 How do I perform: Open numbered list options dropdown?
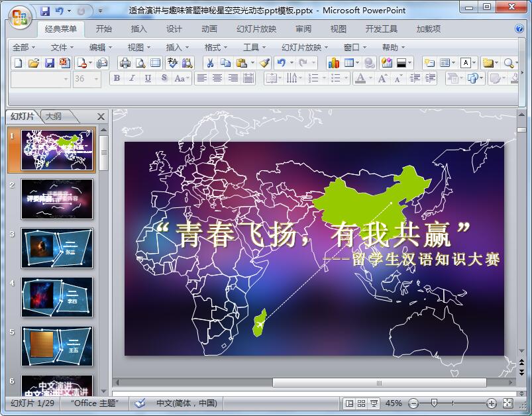pyautogui.click(x=324, y=78)
